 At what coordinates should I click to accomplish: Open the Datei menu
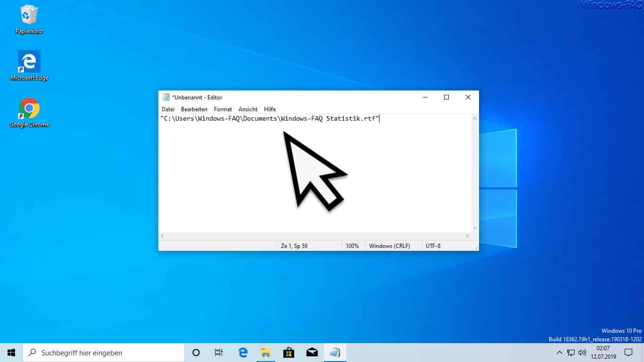click(x=168, y=109)
